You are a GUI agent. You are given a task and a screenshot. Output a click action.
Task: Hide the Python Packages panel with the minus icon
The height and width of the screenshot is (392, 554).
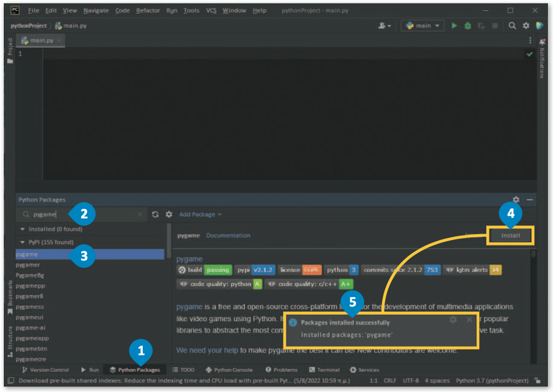(x=530, y=199)
